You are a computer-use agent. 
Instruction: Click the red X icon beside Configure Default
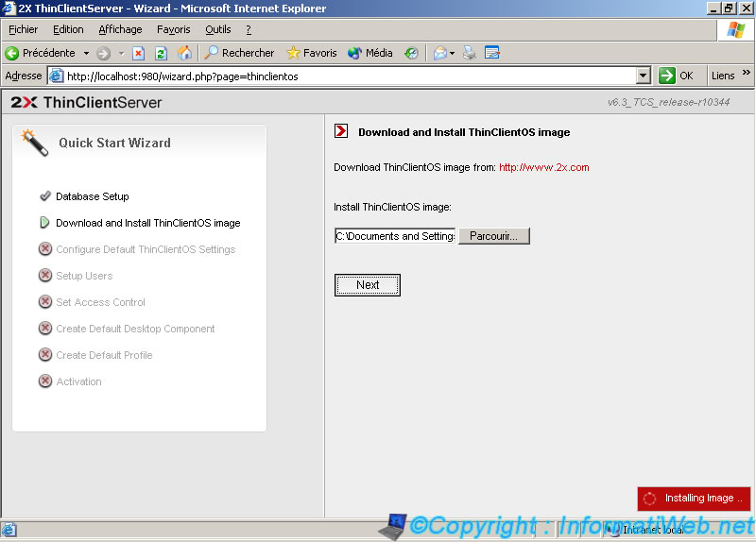(45, 248)
